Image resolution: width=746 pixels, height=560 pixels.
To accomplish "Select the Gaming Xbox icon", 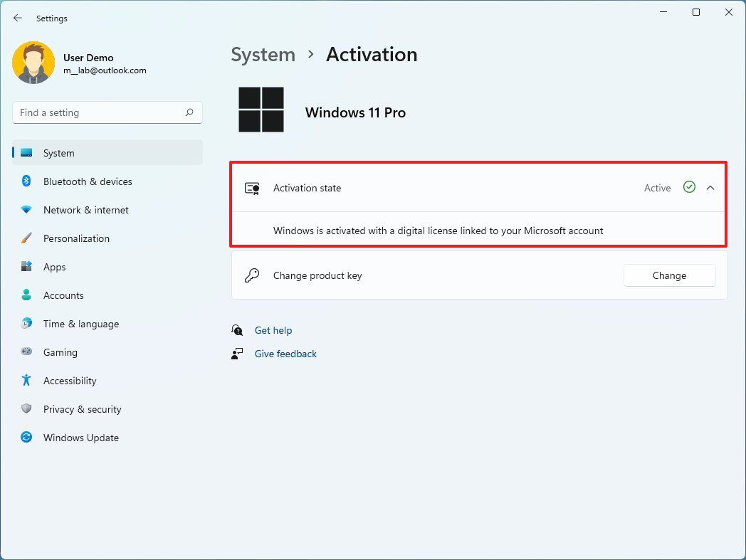I will [x=25, y=352].
